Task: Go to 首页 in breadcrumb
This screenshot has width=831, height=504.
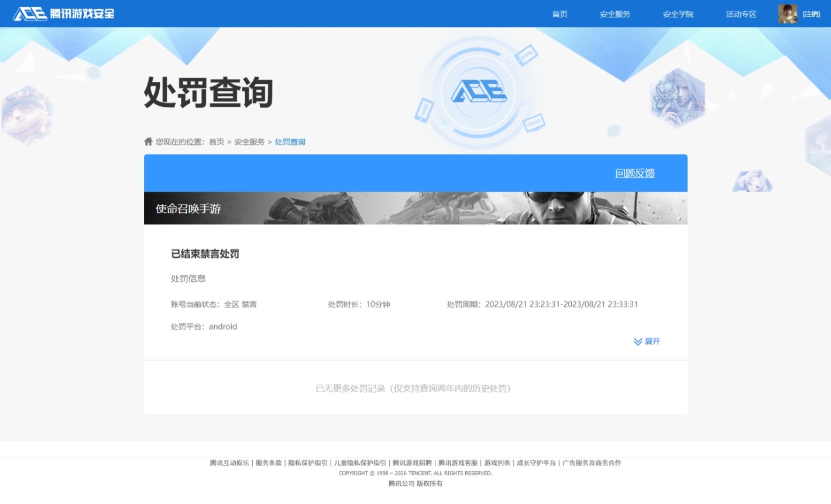Action: tap(217, 142)
